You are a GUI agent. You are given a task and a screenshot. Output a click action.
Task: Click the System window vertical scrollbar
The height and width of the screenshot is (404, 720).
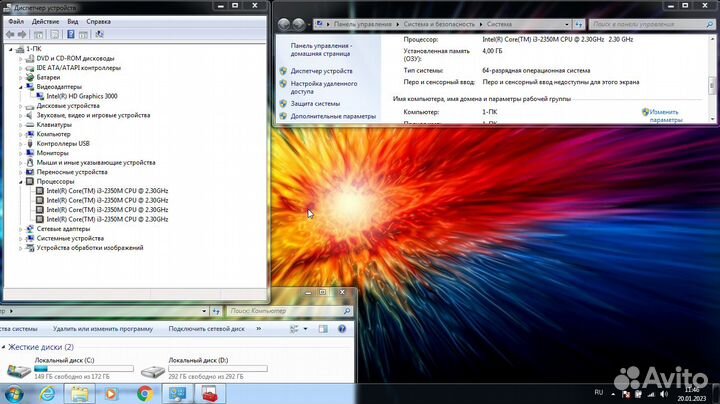click(x=712, y=79)
